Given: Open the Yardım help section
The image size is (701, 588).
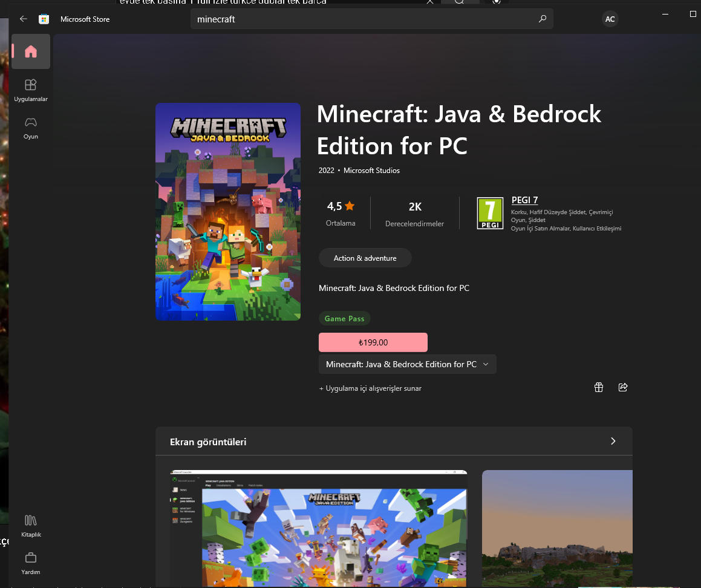Looking at the screenshot, I should coord(31,563).
